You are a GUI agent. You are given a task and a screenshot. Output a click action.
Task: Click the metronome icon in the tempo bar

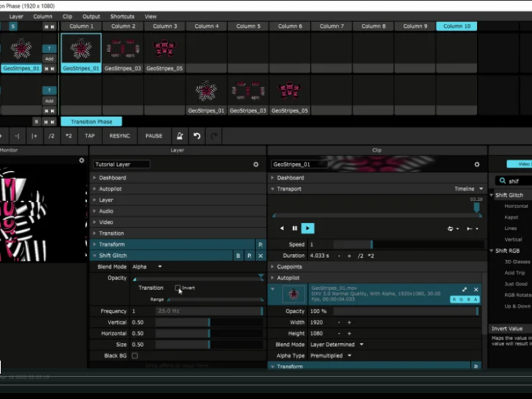tap(180, 136)
